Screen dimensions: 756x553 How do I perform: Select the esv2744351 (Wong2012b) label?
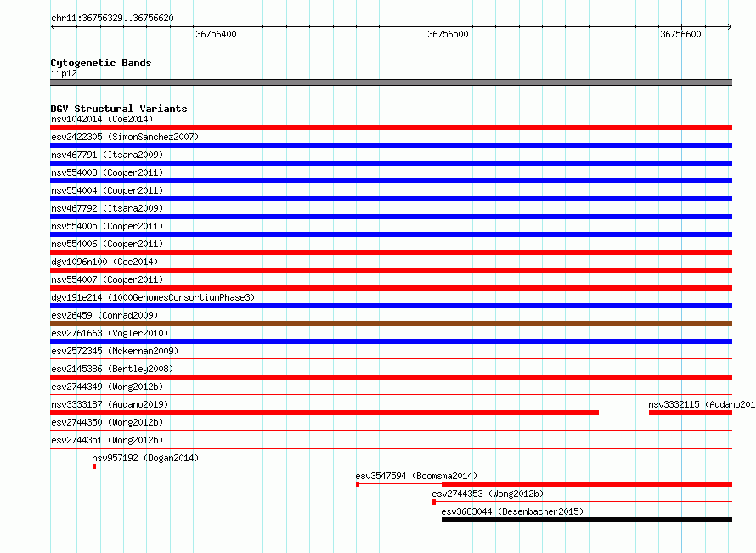107,440
